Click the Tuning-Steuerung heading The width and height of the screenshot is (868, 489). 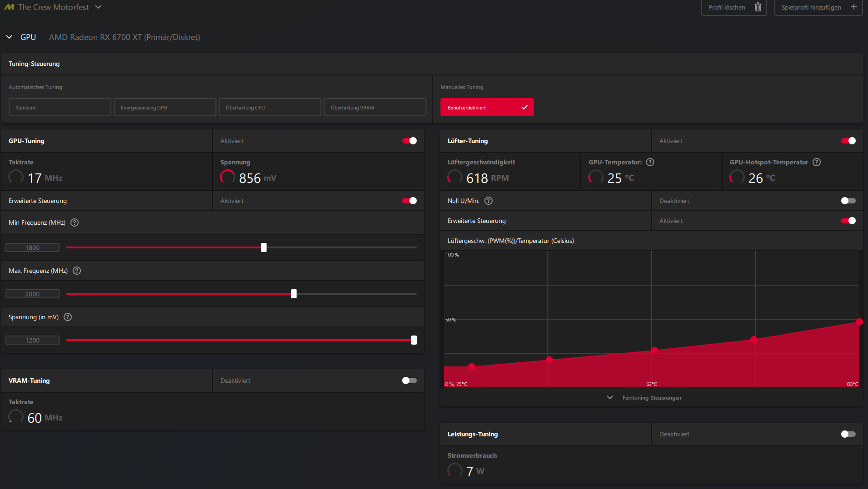pyautogui.click(x=34, y=64)
